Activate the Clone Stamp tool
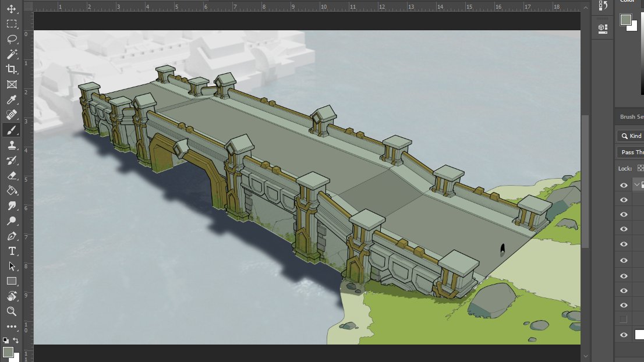 click(12, 145)
